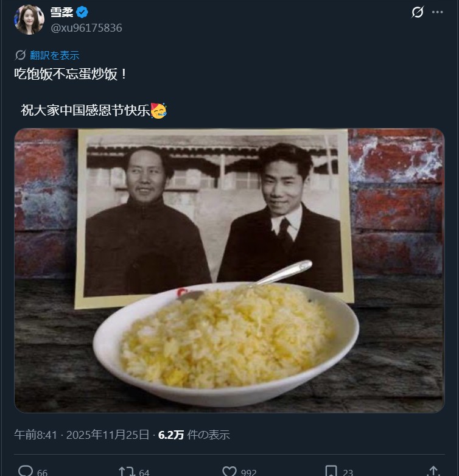
Task: Click the reply count 66
Action: pos(42,472)
